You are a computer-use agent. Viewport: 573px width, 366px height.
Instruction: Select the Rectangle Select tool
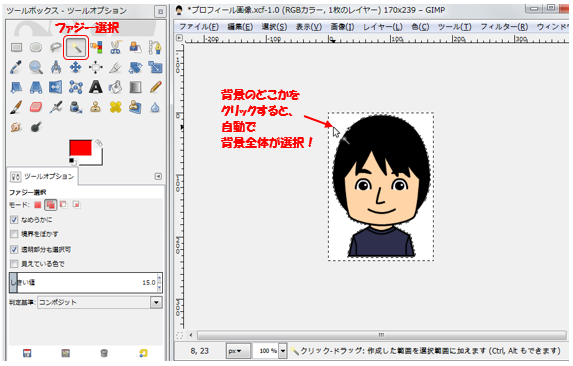pos(16,47)
